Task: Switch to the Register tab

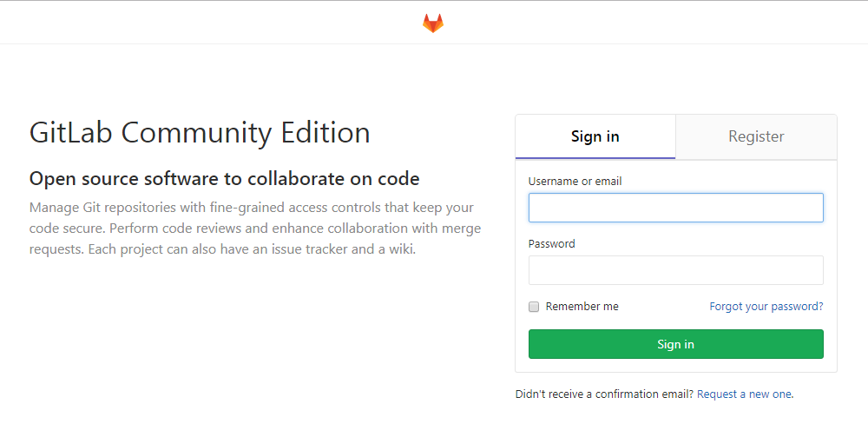Action: (x=756, y=136)
